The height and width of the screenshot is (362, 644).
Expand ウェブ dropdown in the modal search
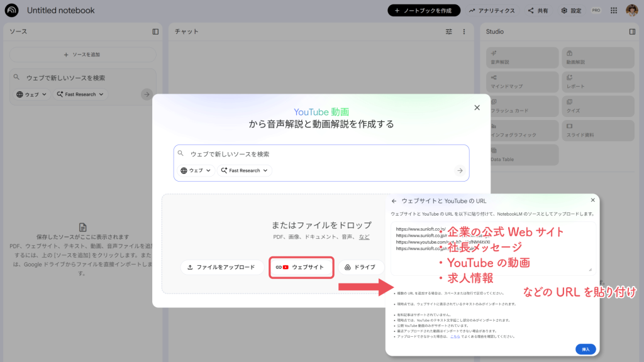[x=197, y=170]
